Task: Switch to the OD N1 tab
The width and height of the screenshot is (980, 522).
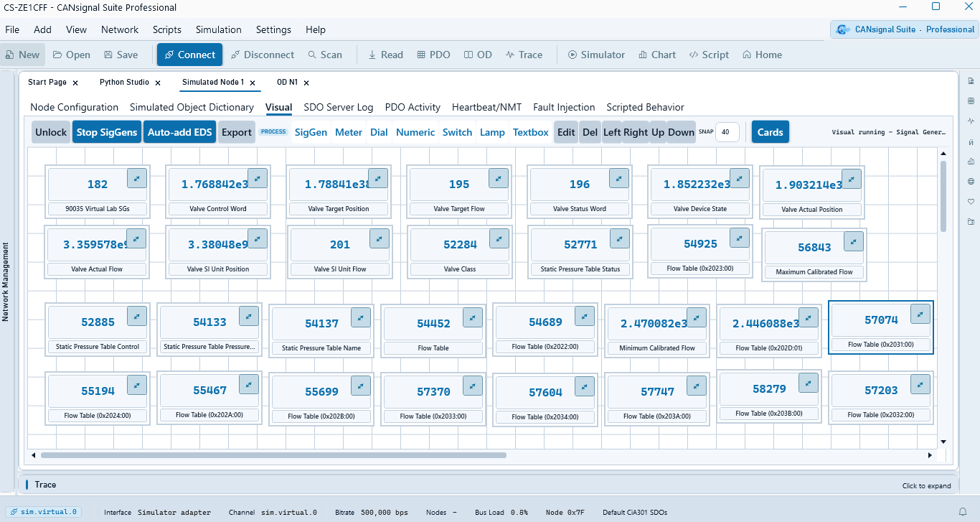Action: point(287,83)
